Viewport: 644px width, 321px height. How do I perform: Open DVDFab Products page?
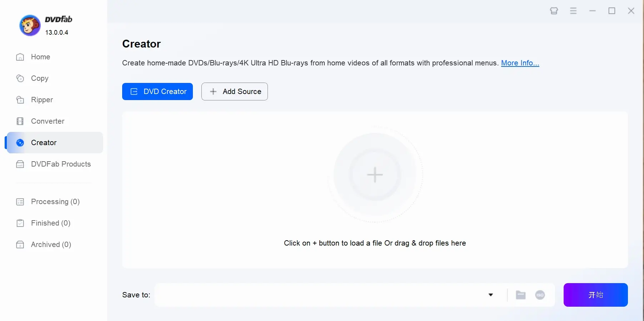(x=55, y=164)
